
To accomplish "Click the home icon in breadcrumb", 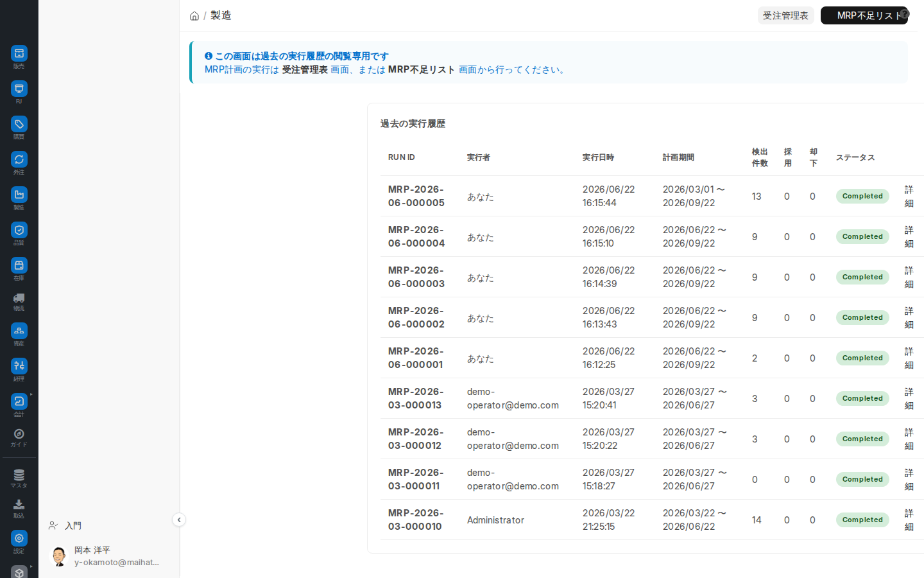I will click(194, 16).
